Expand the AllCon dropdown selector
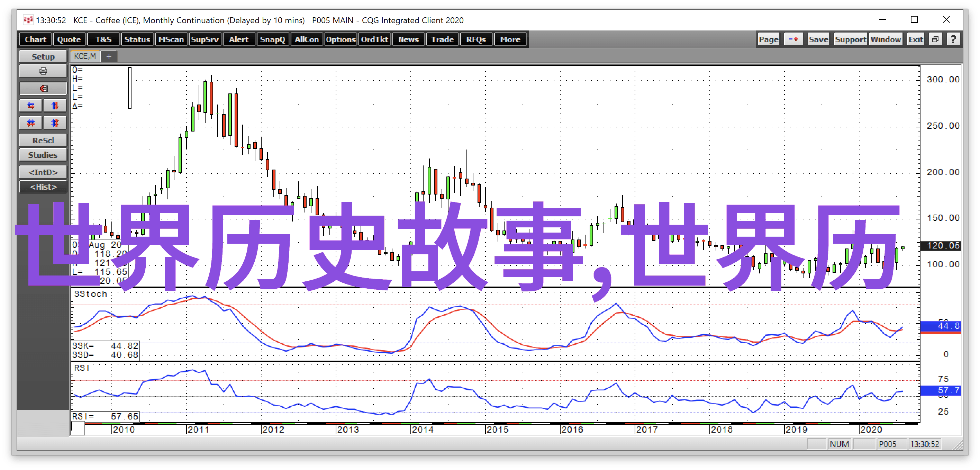Image resolution: width=980 pixels, height=470 pixels. click(309, 40)
